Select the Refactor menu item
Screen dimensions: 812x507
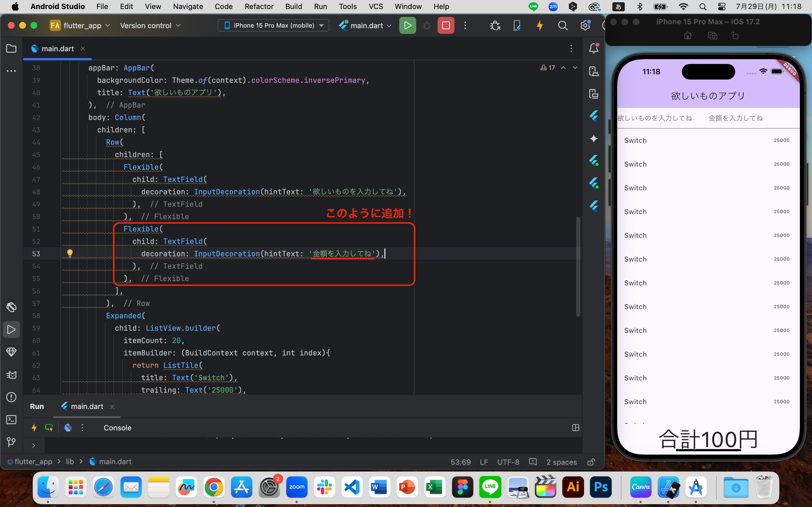[x=258, y=6]
